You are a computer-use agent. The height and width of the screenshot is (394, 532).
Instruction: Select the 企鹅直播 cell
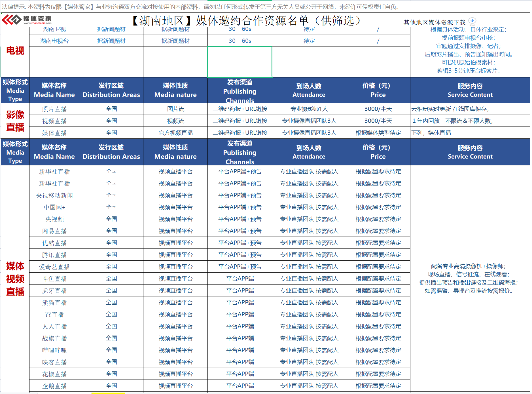pyautogui.click(x=54, y=386)
